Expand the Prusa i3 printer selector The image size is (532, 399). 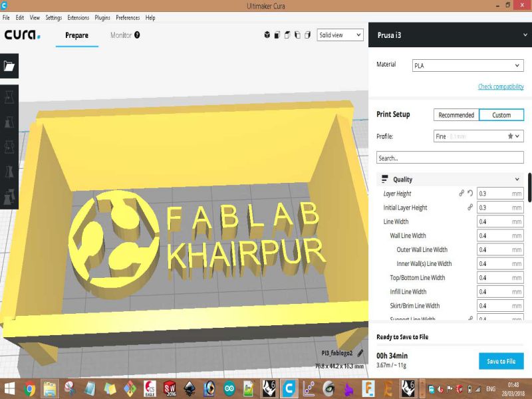tap(450, 35)
